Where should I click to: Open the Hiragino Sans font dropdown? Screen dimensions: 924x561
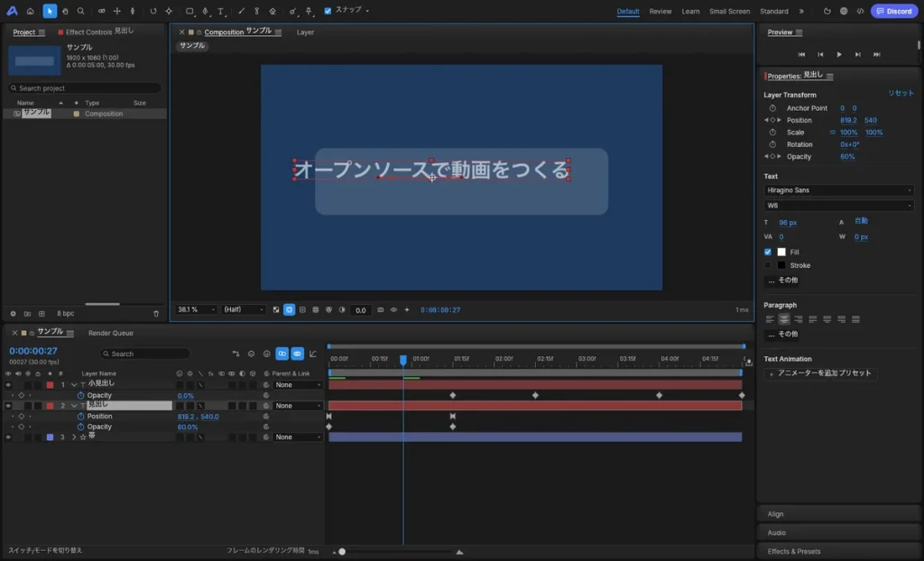coord(838,190)
